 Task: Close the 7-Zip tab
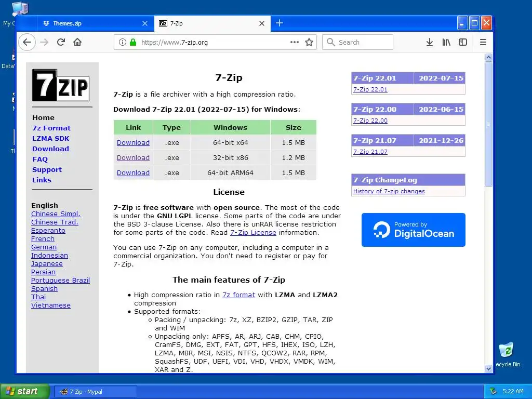262,23
